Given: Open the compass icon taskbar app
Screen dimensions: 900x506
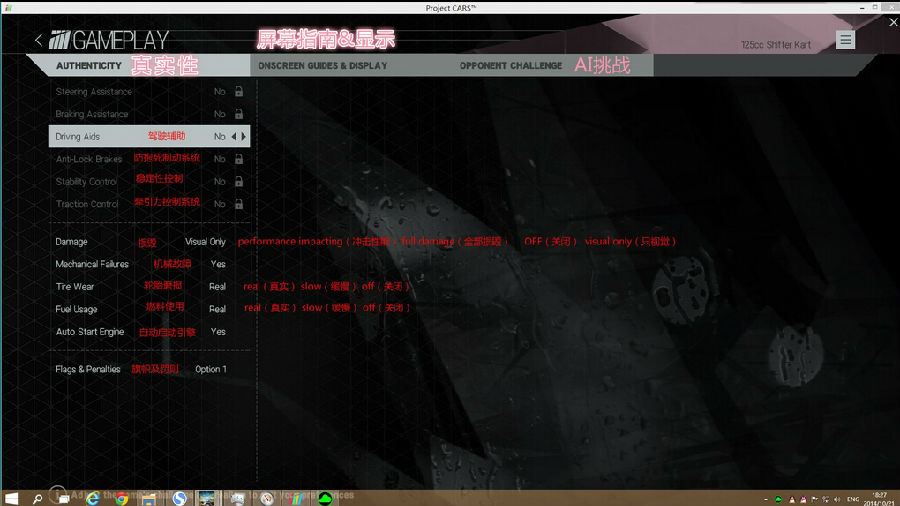Looking at the screenshot, I should pos(267,499).
